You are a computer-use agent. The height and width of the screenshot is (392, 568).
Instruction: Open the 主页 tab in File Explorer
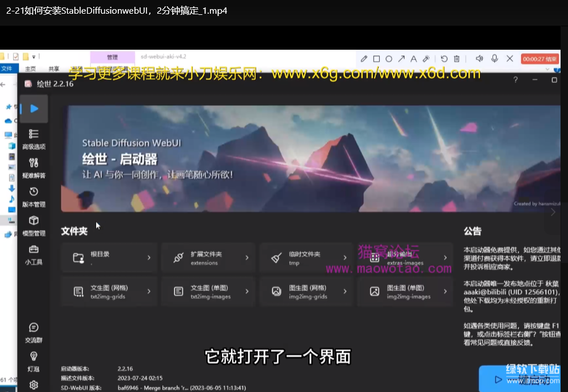point(30,69)
